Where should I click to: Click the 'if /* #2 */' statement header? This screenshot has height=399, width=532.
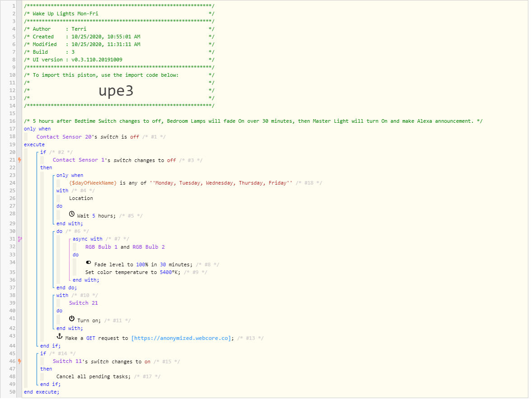click(x=56, y=152)
